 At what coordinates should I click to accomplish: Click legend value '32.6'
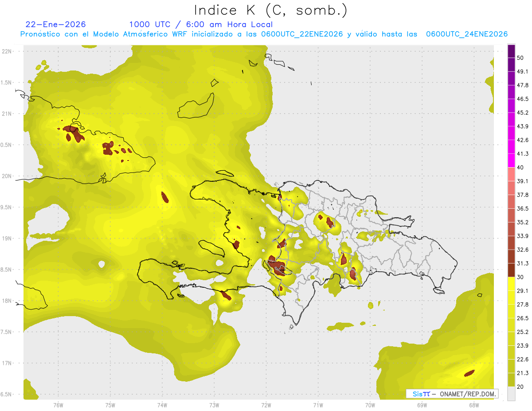522,250
